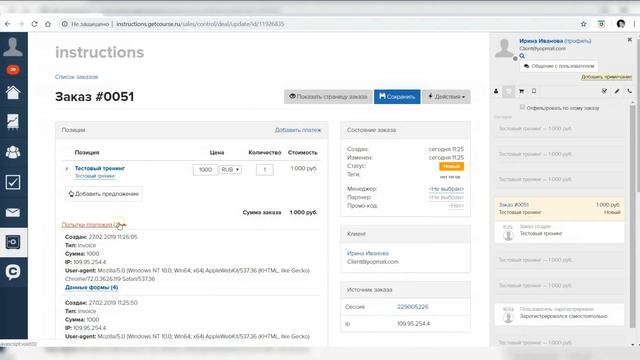
Task: Expand the Действия dropdown button
Action: click(446, 97)
